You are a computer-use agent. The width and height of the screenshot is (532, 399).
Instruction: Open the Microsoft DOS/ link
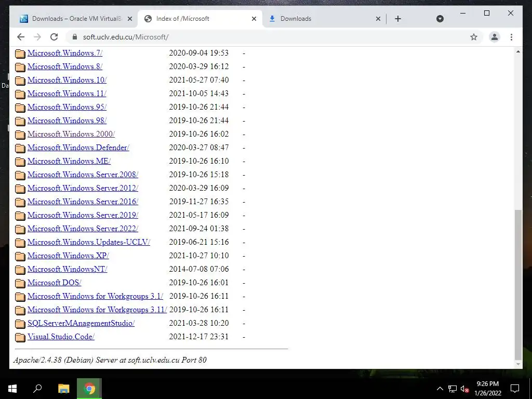click(54, 283)
